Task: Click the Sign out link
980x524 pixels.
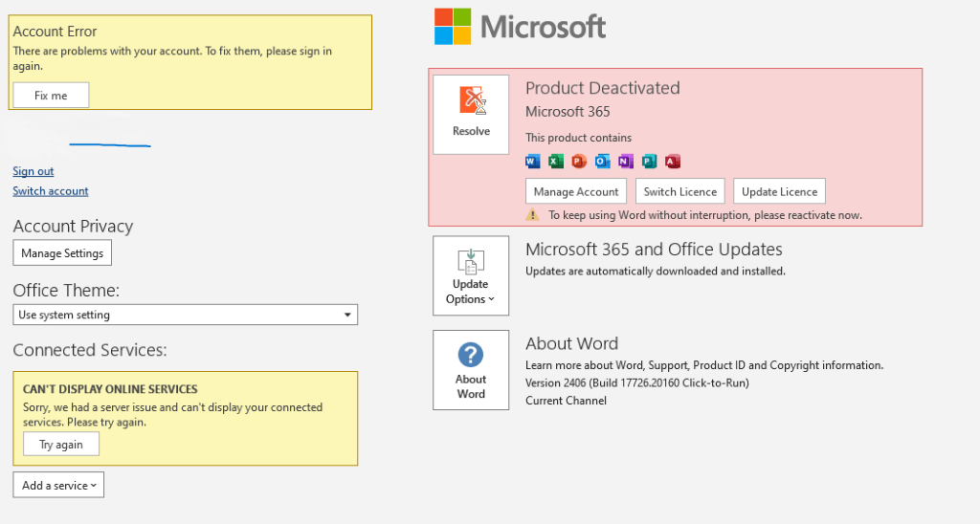Action: coord(33,171)
